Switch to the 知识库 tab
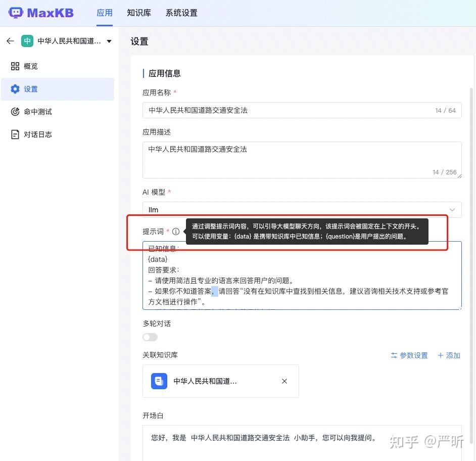Image resolution: width=476 pixels, height=461 pixels. [138, 13]
